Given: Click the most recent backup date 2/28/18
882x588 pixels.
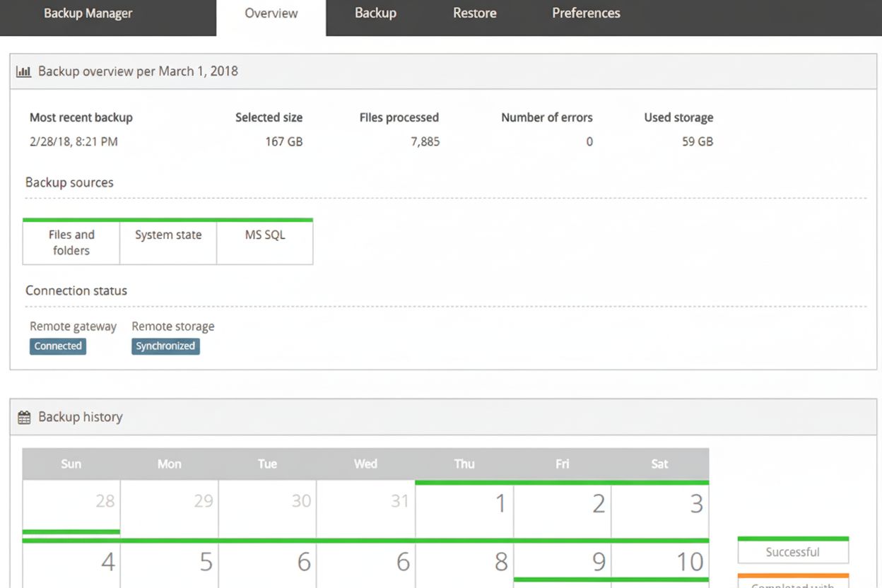Looking at the screenshot, I should click(73, 141).
